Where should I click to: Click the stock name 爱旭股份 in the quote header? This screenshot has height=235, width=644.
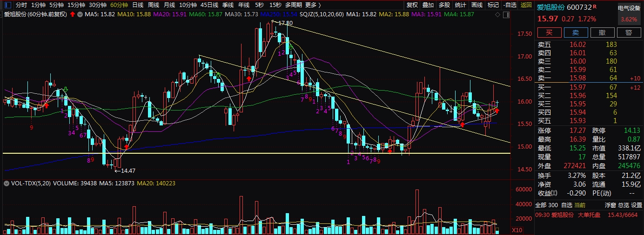point(551,7)
